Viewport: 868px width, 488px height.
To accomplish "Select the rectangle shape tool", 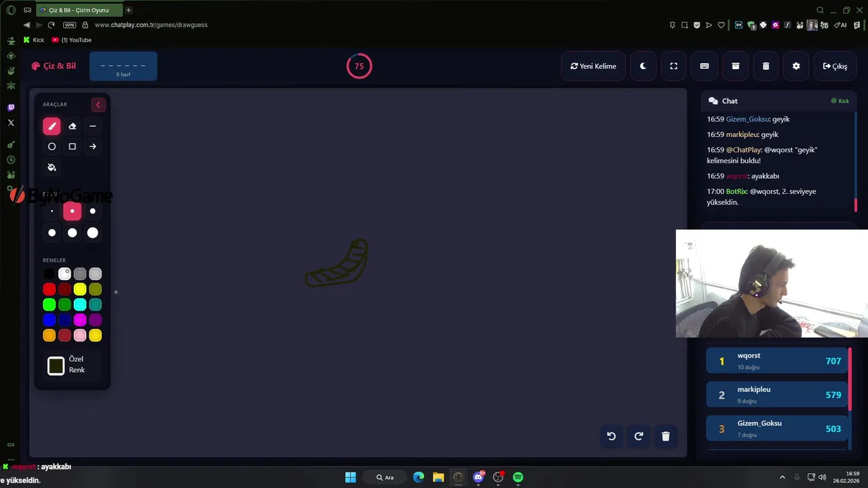I will 73,146.
